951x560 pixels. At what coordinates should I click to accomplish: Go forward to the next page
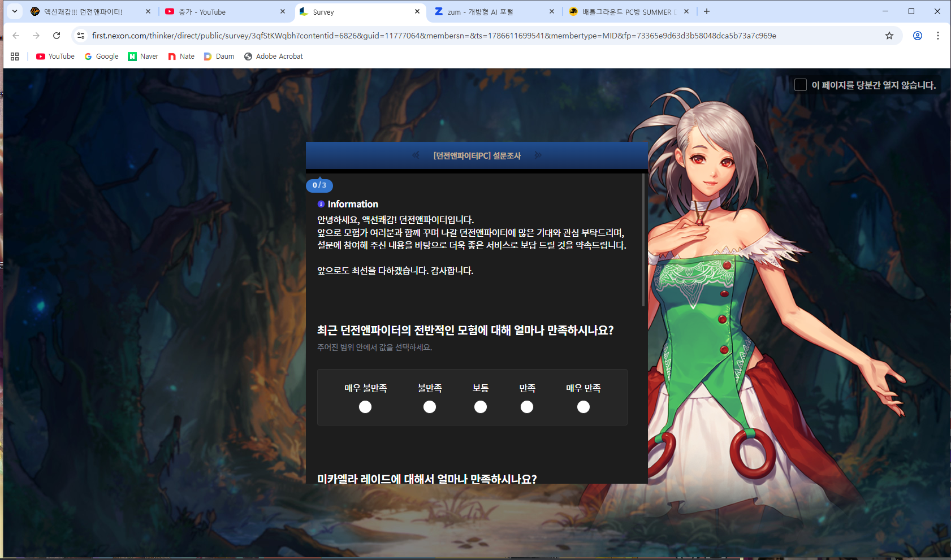click(36, 36)
